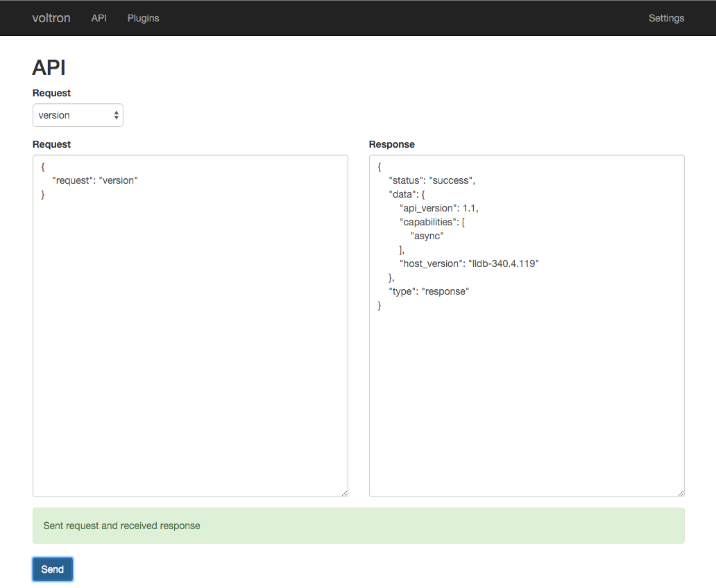Click the success notification banner
Image resolution: width=716 pixels, height=588 pixels.
tap(358, 526)
